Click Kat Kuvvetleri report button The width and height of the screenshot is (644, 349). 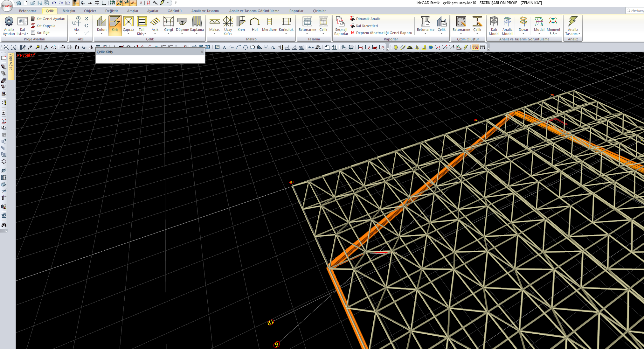tap(364, 26)
